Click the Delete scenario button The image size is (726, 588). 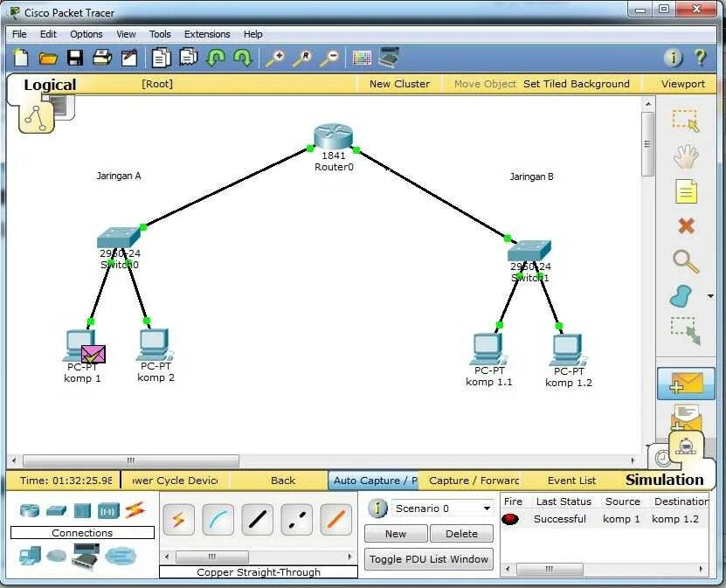[461, 534]
